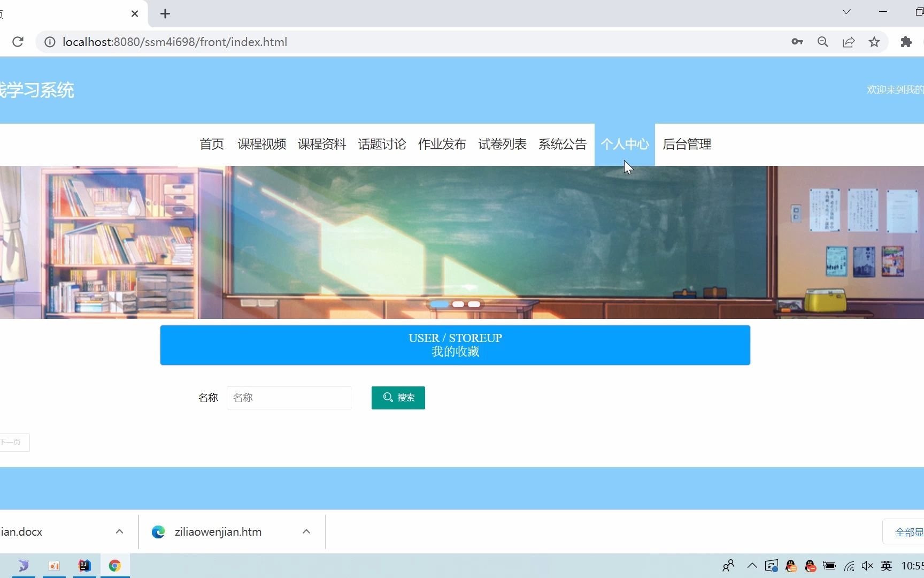Close the current browser tab

click(135, 14)
